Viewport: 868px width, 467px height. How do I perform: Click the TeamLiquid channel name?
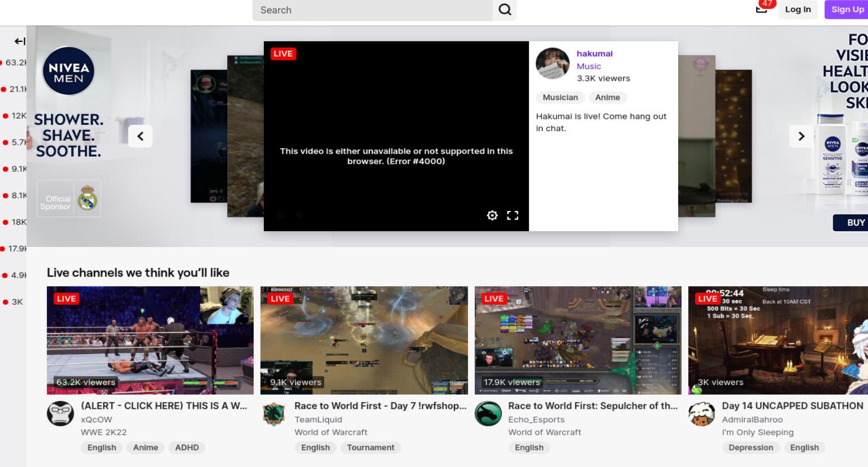pos(318,420)
